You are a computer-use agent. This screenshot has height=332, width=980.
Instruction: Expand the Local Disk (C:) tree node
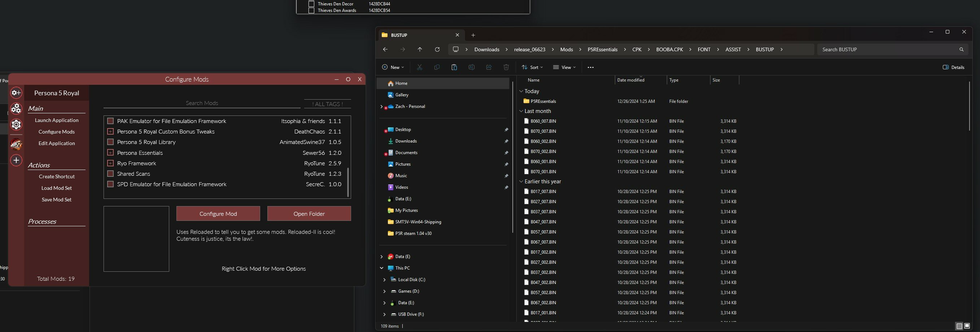[x=384, y=280]
